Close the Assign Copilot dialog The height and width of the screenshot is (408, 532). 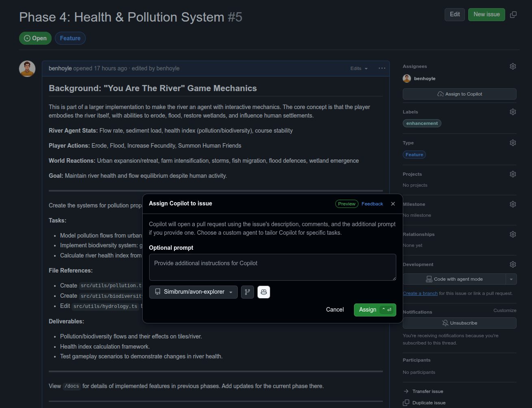pyautogui.click(x=393, y=204)
